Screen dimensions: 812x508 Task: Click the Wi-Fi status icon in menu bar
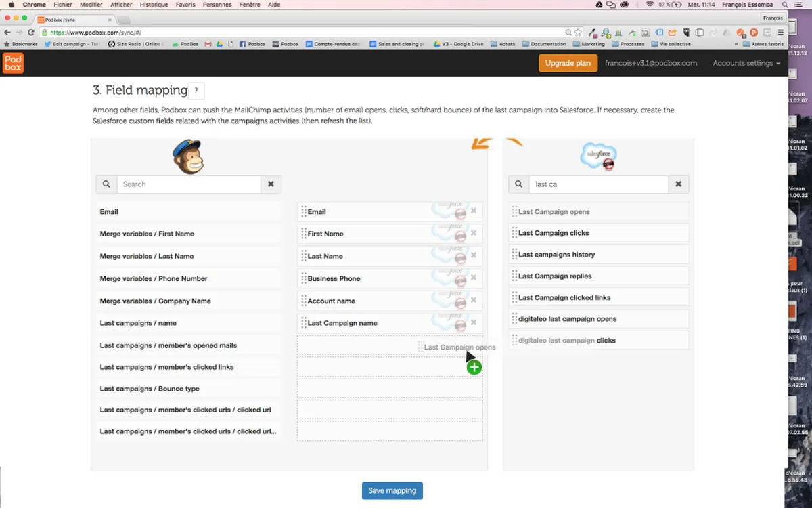click(650, 5)
